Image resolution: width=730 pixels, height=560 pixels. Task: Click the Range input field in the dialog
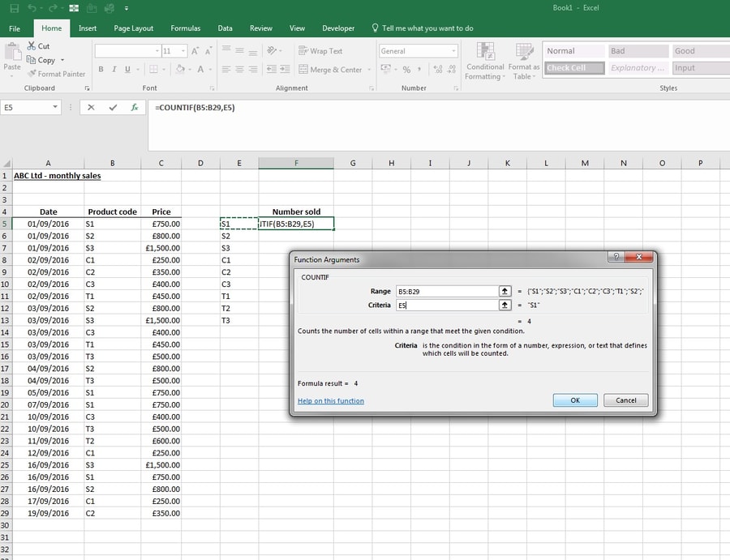pos(447,291)
